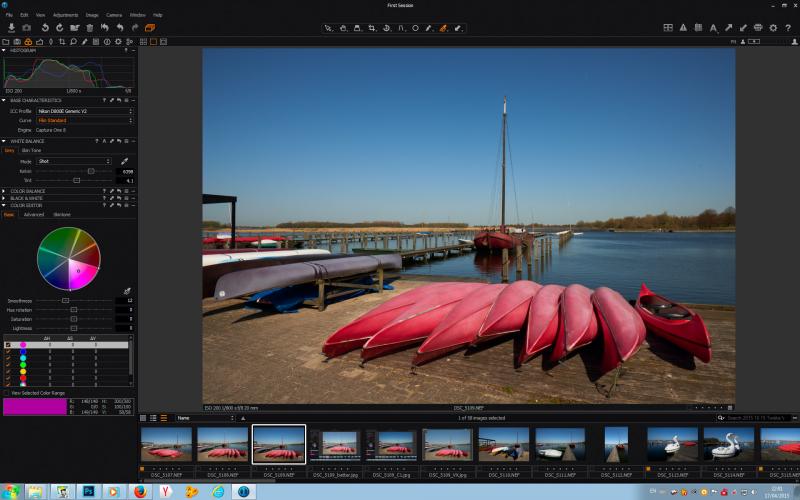Screen dimensions: 800x500
Task: Switch to the Skin Tone tab in White Balance
Action: click(31, 151)
